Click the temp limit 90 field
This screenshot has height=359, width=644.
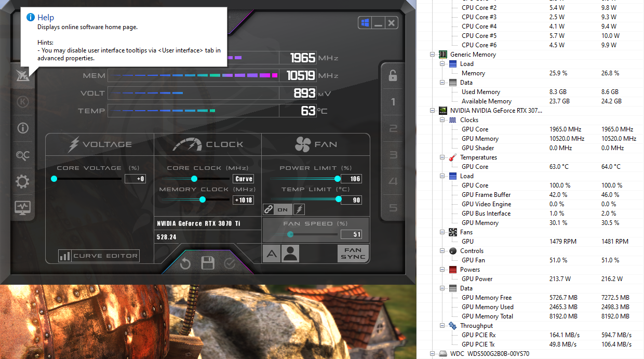[351, 200]
